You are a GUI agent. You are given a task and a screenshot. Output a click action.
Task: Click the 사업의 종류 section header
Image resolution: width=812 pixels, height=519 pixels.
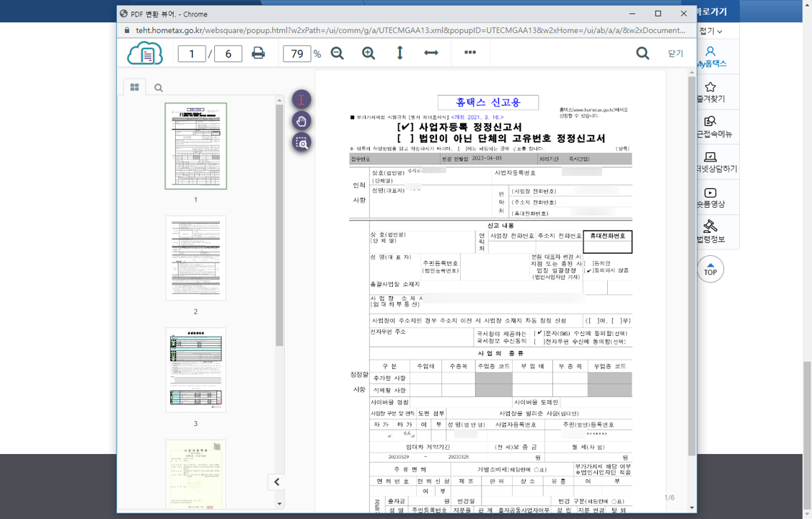click(500, 353)
